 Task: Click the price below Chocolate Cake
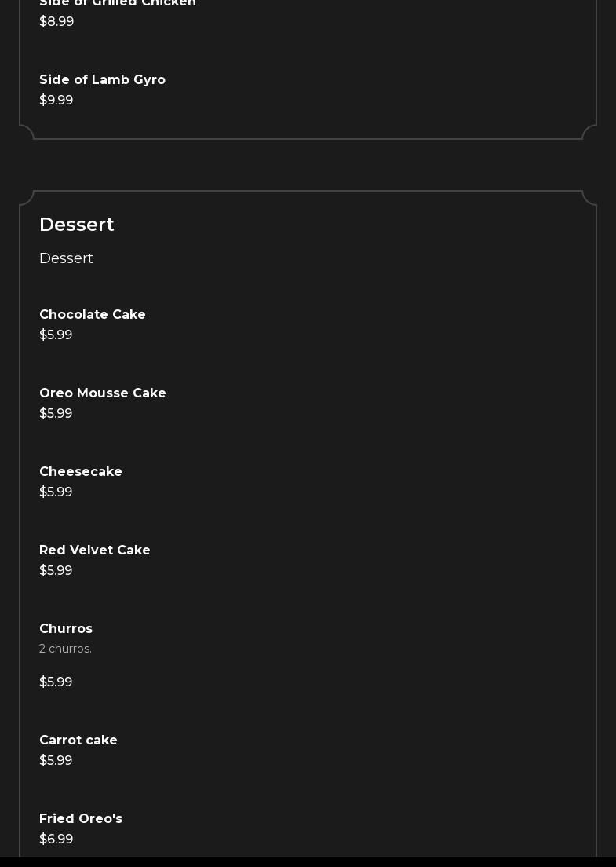(x=56, y=335)
